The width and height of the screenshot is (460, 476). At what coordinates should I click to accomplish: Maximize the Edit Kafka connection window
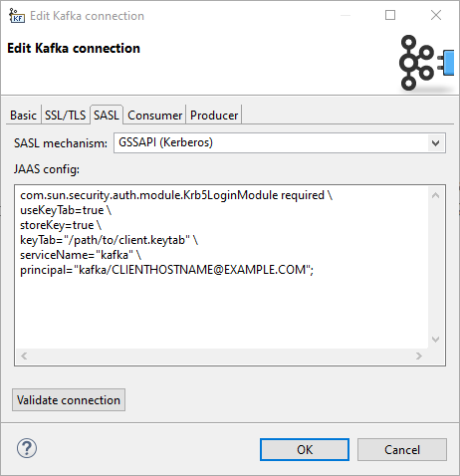coord(390,15)
